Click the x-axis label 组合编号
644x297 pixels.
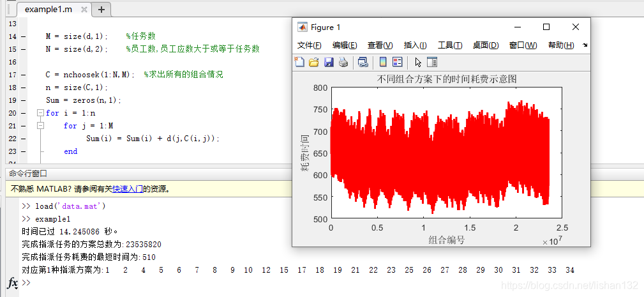[x=446, y=240]
